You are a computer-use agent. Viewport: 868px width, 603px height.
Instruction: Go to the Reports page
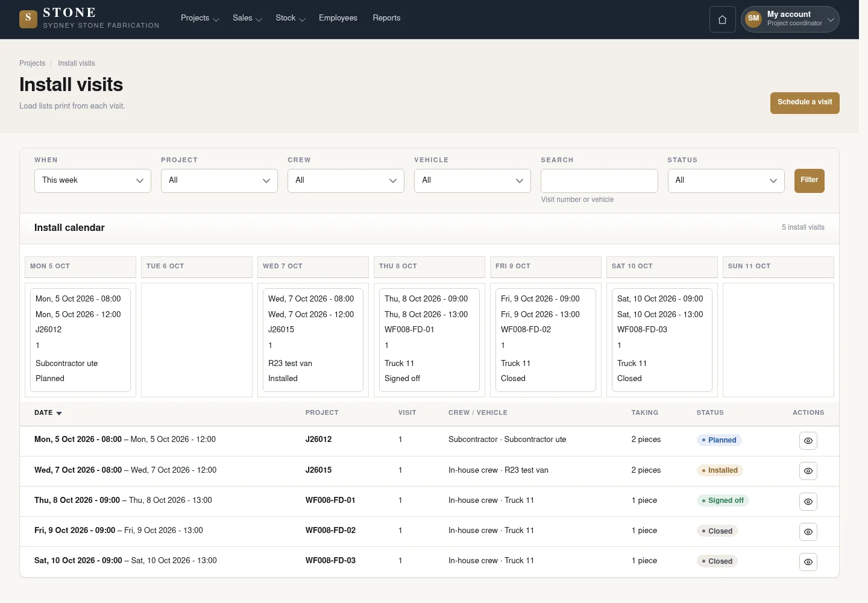pos(386,18)
